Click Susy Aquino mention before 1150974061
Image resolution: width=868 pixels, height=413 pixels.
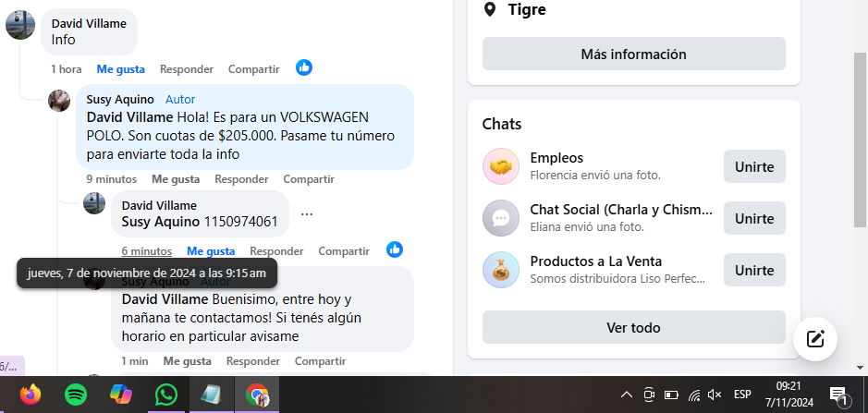[161, 222]
